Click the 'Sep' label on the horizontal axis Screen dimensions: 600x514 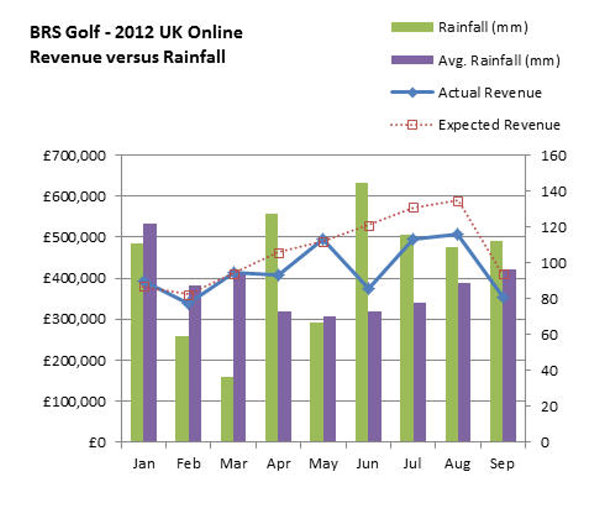503,464
